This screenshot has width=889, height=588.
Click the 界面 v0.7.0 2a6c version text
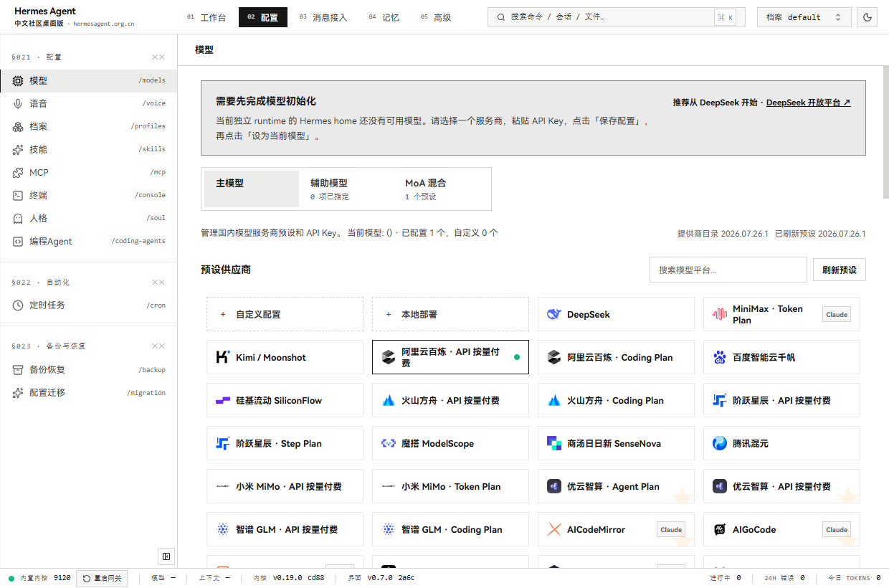[x=381, y=578]
